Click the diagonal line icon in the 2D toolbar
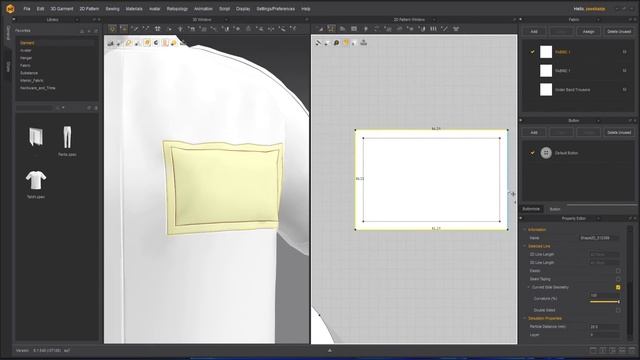640x360 pixels. pos(445,29)
